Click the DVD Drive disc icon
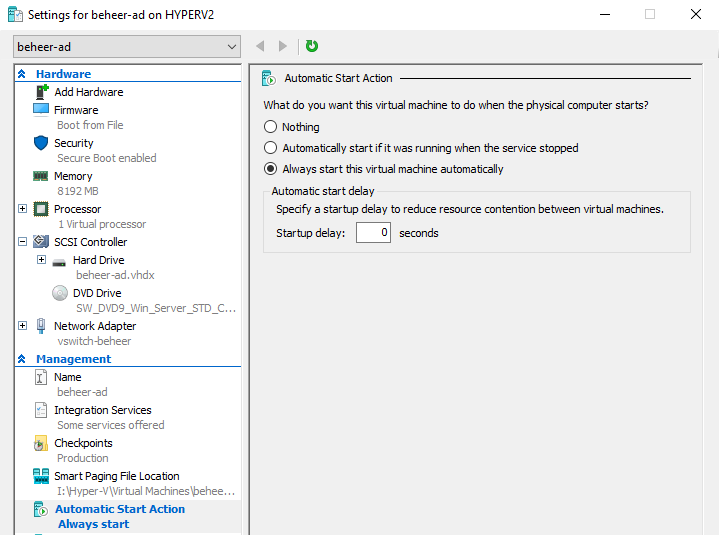Screen dimensions: 719x535 (x=60, y=293)
